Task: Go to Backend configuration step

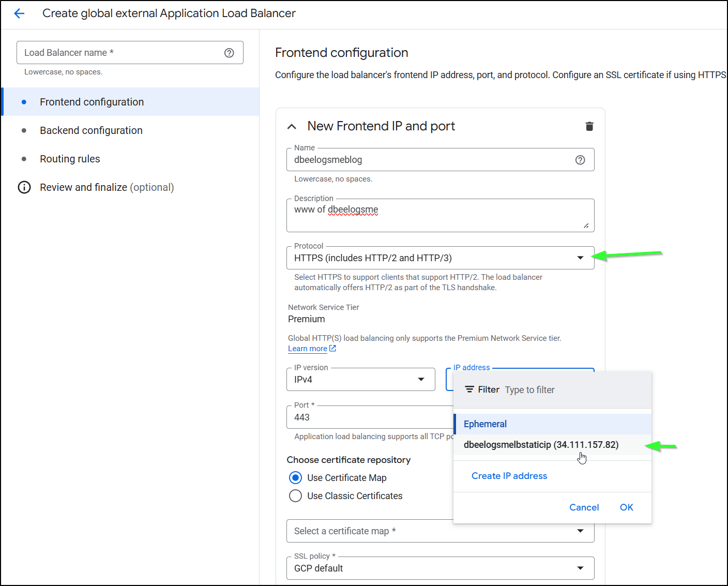Action: click(x=91, y=130)
